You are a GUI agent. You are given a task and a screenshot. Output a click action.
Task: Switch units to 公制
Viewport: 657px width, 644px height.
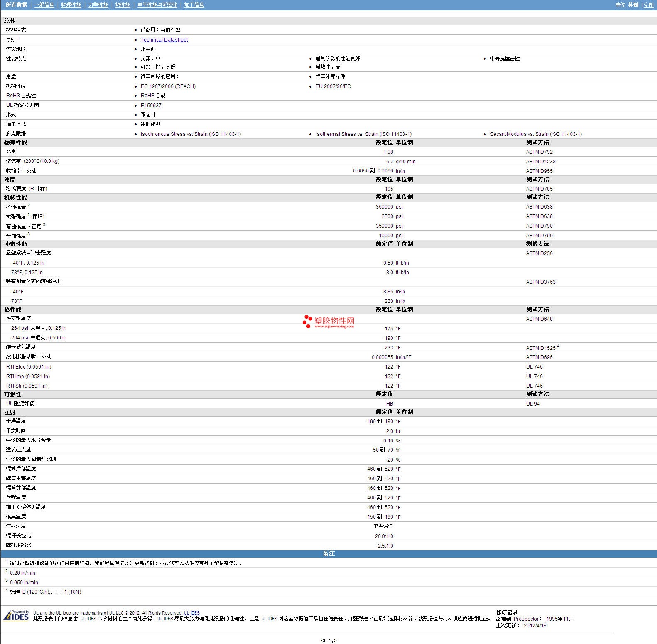tap(648, 5)
